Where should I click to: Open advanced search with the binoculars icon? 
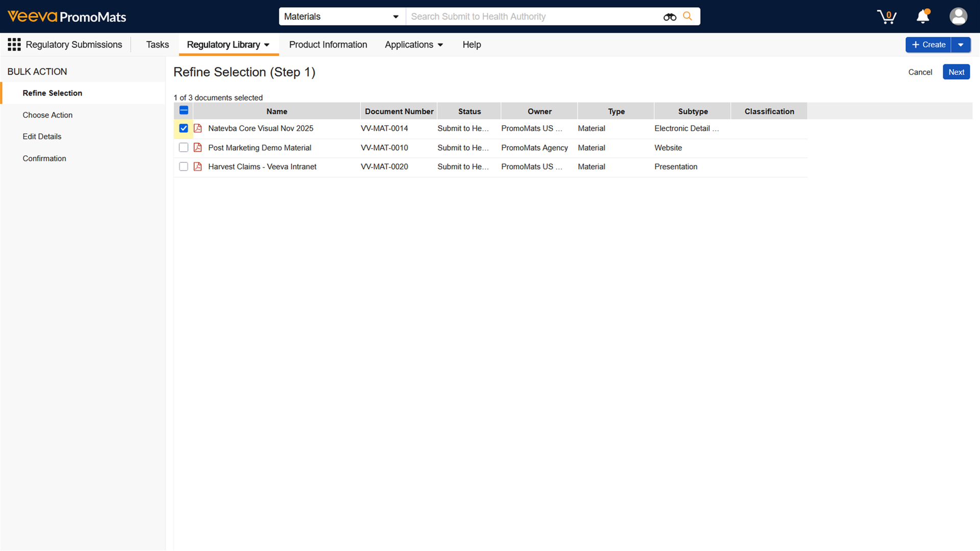[669, 16]
